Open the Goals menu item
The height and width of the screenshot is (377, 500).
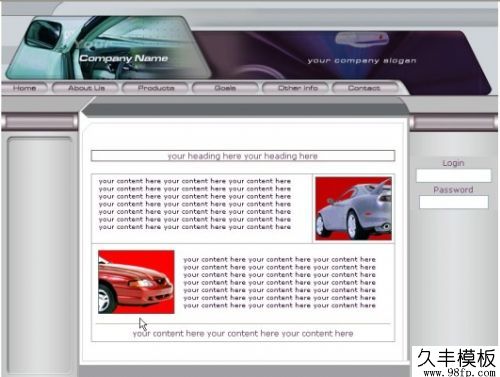click(x=225, y=88)
